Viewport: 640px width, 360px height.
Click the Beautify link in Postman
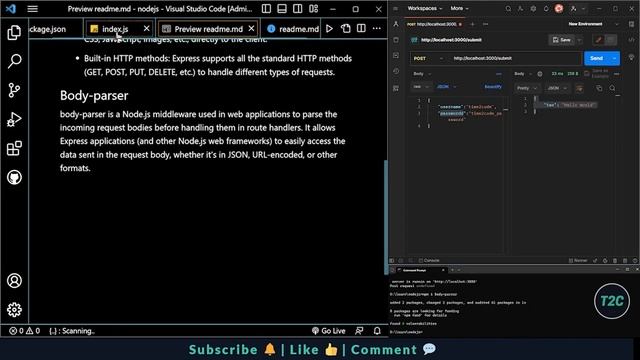(493, 87)
